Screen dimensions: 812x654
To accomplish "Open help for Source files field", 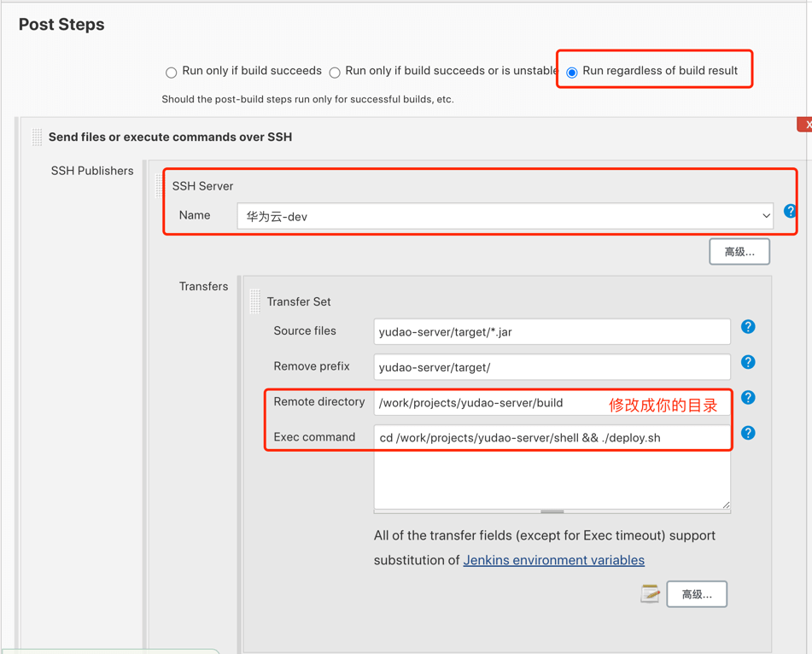I will (x=748, y=327).
